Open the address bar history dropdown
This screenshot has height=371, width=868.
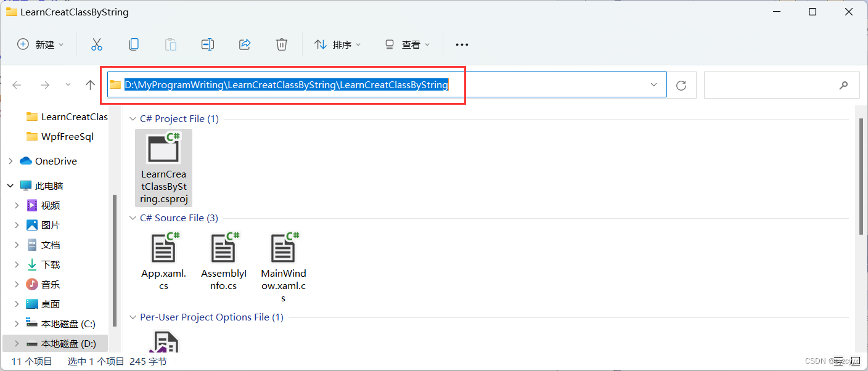(x=653, y=84)
